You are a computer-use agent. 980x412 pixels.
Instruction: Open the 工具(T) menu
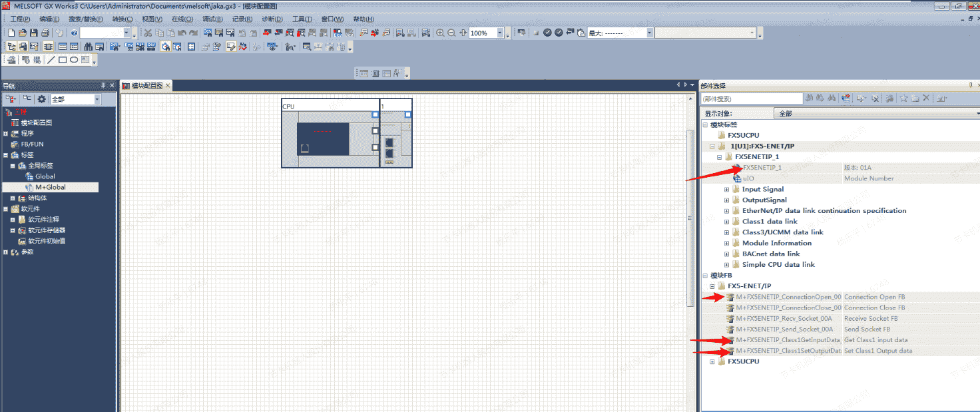pos(302,19)
